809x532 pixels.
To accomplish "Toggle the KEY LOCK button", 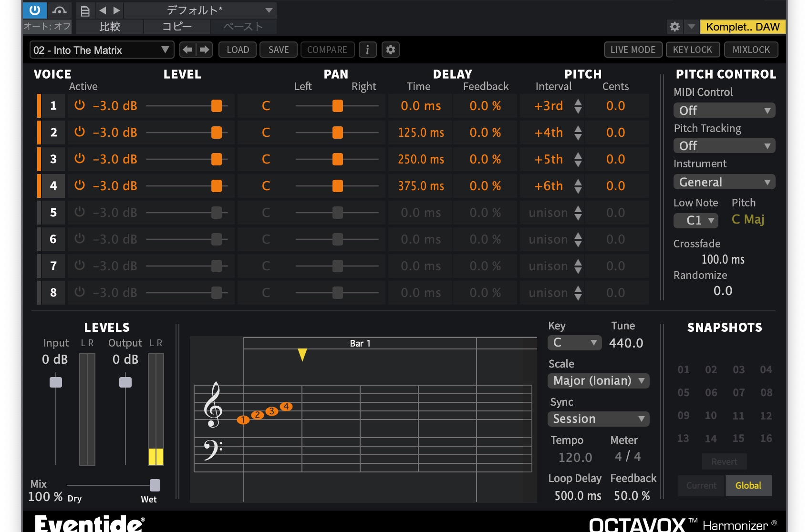I will point(692,50).
